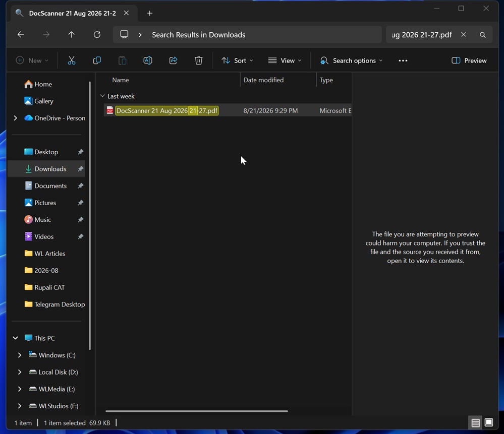Unpin Desktop from quick access
Image resolution: width=504 pixels, height=434 pixels.
pos(81,152)
